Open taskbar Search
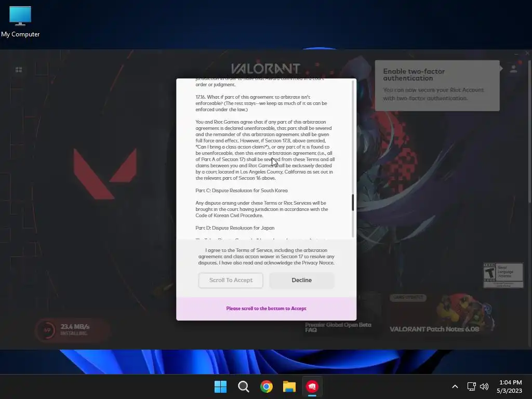The image size is (532, 399). (244, 387)
